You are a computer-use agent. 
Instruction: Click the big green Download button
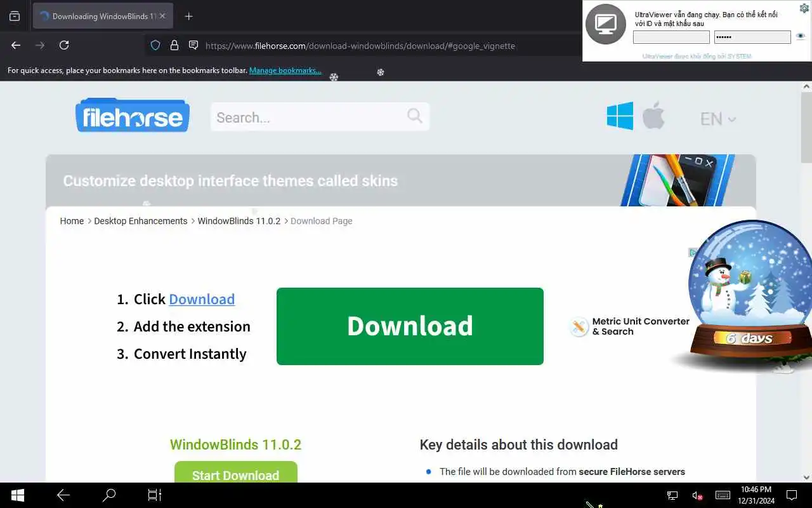pyautogui.click(x=410, y=326)
